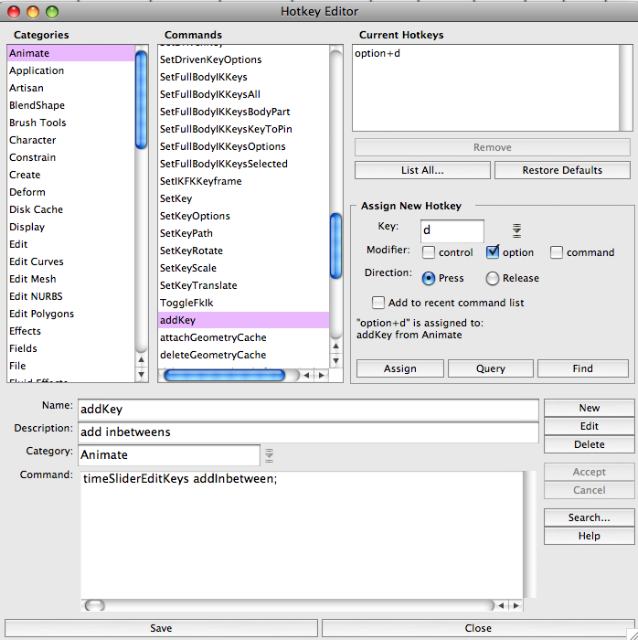The image size is (638, 640).
Task: Select the SetKeyOptions command
Action: (x=244, y=216)
